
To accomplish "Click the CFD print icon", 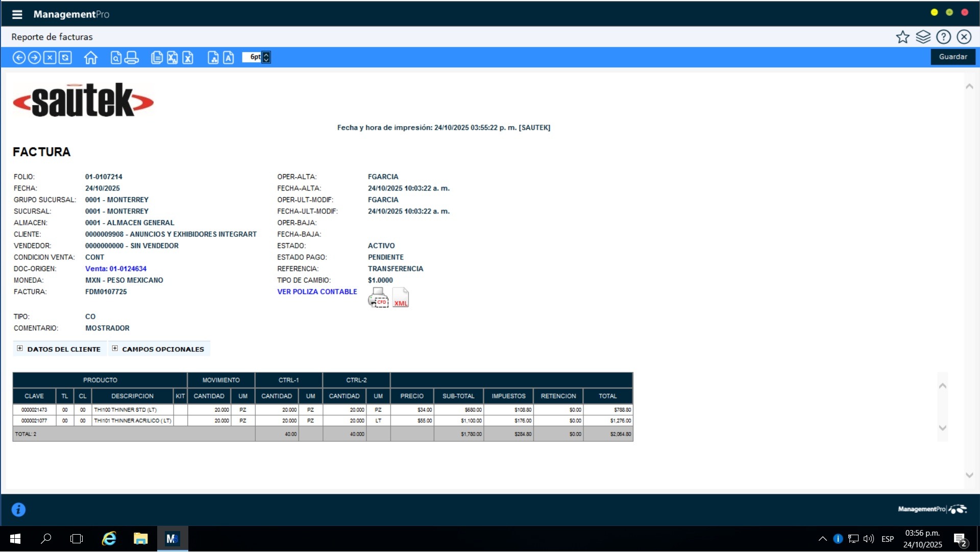I will 378,298.
